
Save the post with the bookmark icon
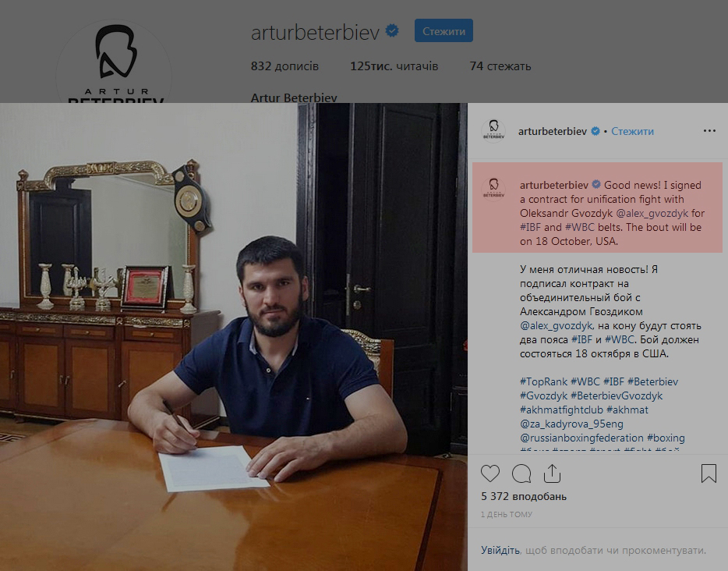click(x=709, y=473)
